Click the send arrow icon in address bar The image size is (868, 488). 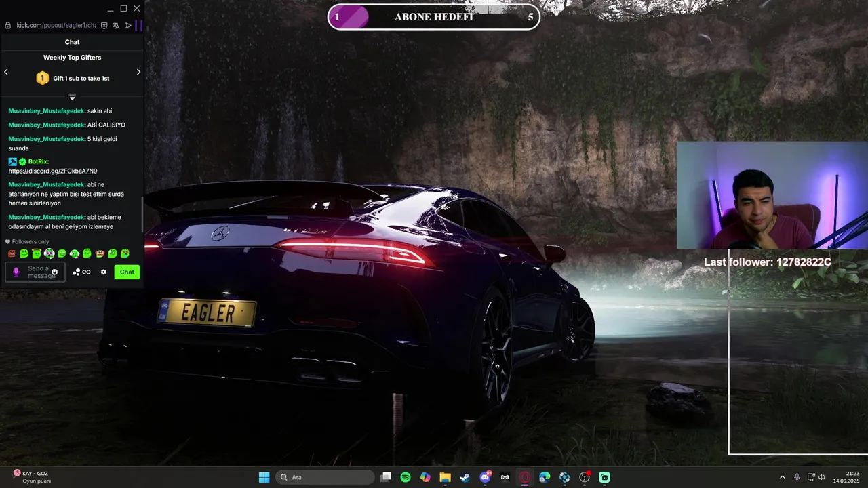tap(128, 25)
